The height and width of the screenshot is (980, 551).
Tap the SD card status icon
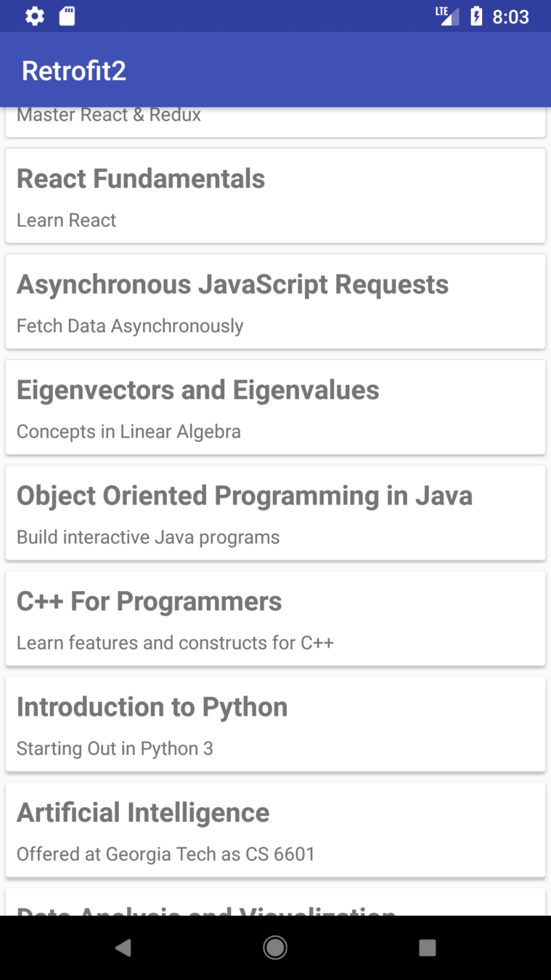(67, 16)
